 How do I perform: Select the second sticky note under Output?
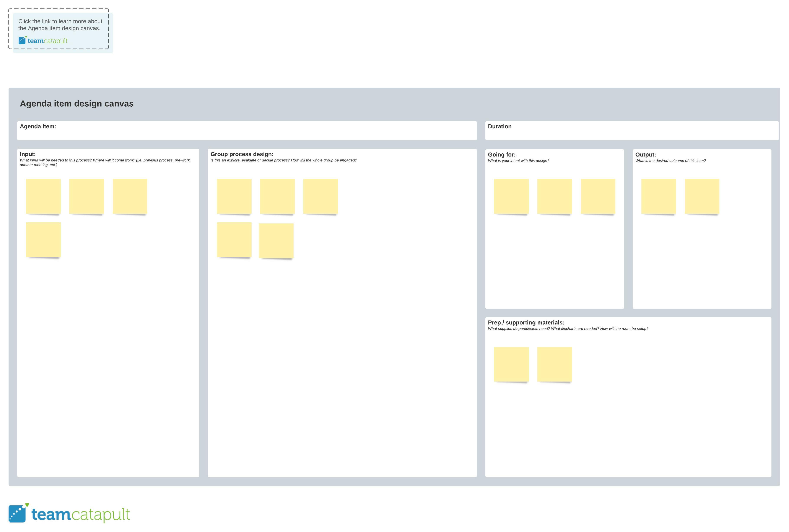(702, 196)
